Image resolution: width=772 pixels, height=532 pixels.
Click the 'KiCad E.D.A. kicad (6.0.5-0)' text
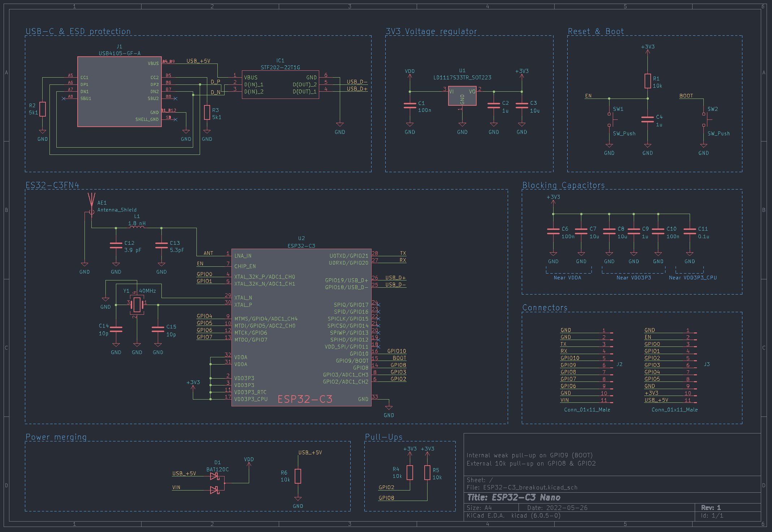coord(513,515)
